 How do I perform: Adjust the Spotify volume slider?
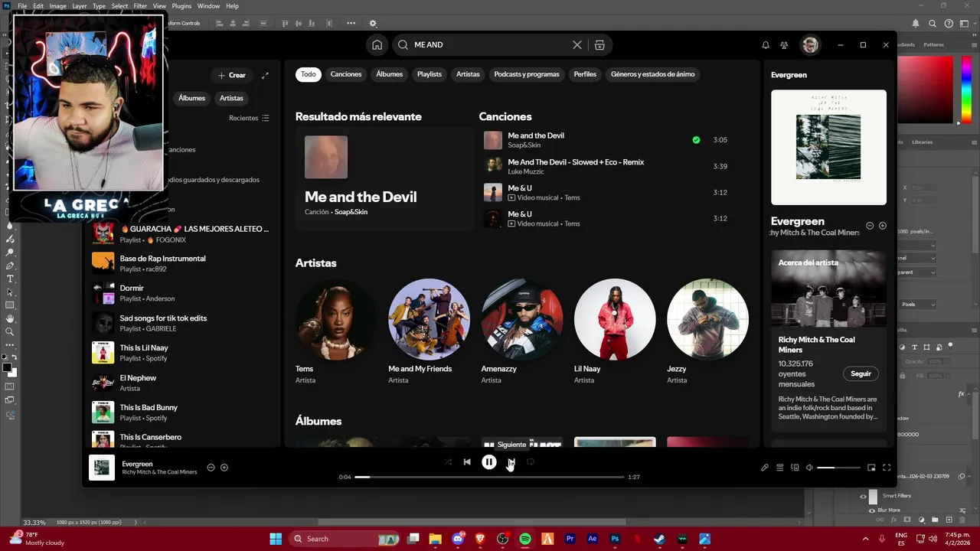click(838, 468)
